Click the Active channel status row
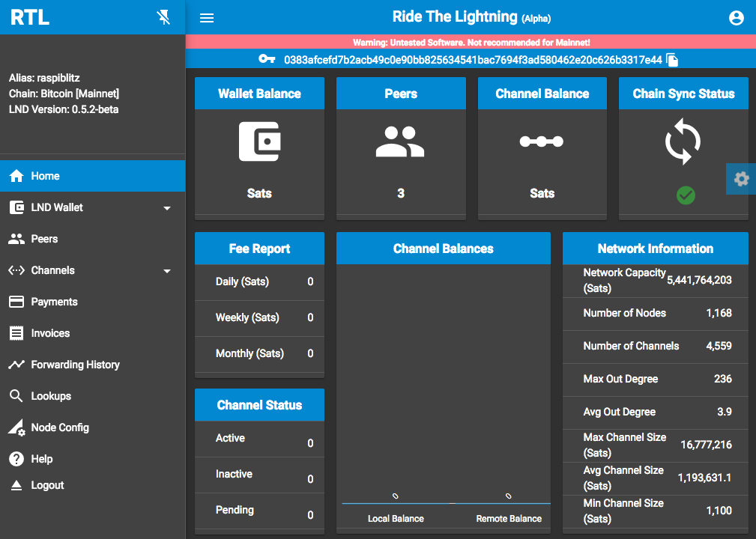Image resolution: width=756 pixels, height=539 pixels. (259, 439)
